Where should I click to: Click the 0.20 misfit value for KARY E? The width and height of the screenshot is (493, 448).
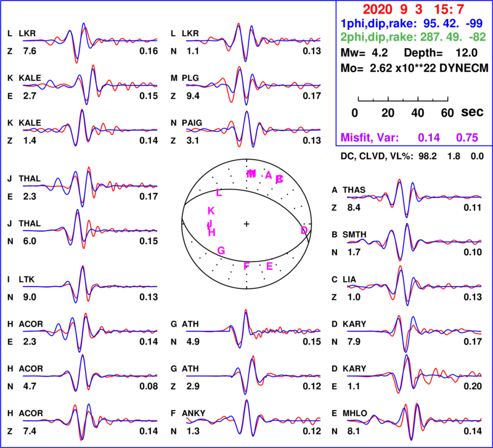tap(473, 386)
